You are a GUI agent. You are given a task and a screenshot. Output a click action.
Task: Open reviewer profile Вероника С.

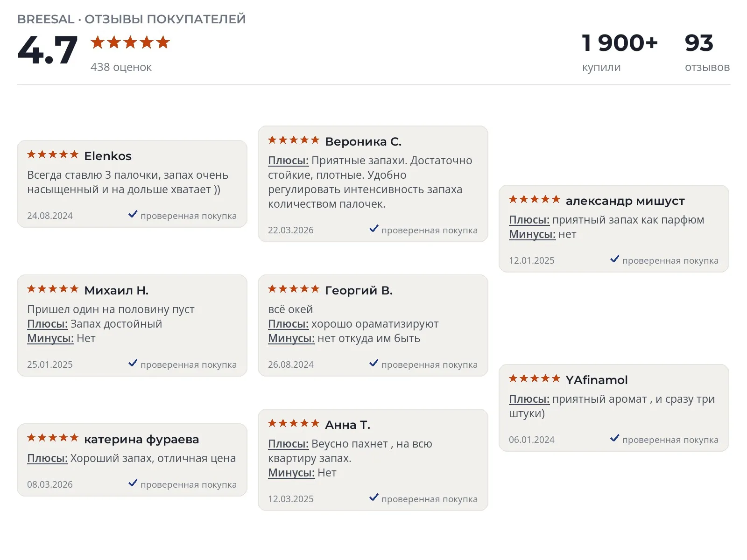(x=363, y=141)
